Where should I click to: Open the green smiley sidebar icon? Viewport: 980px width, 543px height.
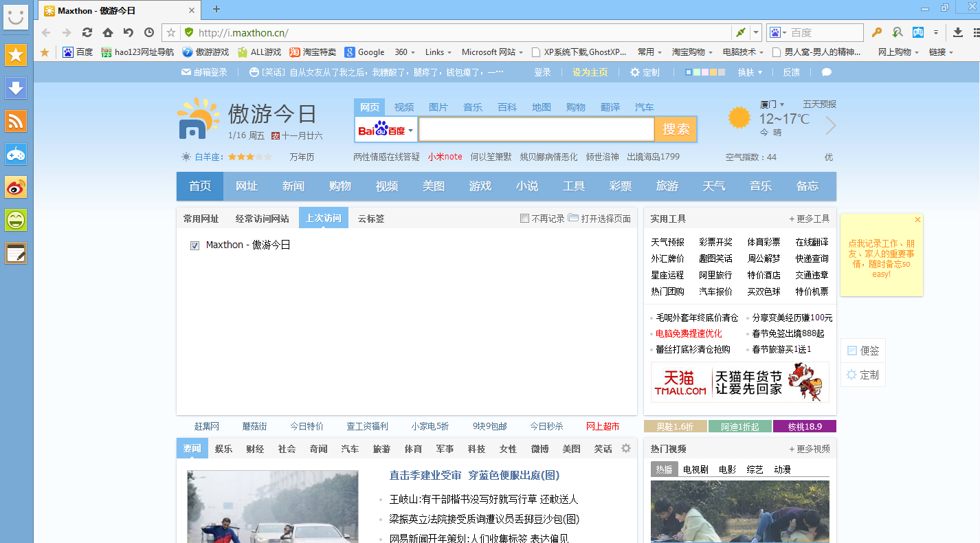pyautogui.click(x=16, y=220)
